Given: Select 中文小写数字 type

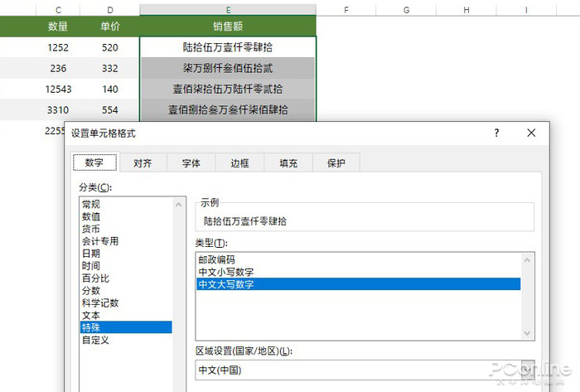Looking at the screenshot, I should [226, 272].
